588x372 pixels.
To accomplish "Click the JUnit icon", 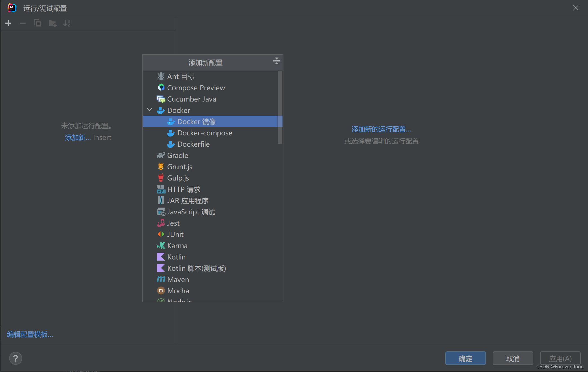I will pyautogui.click(x=161, y=234).
